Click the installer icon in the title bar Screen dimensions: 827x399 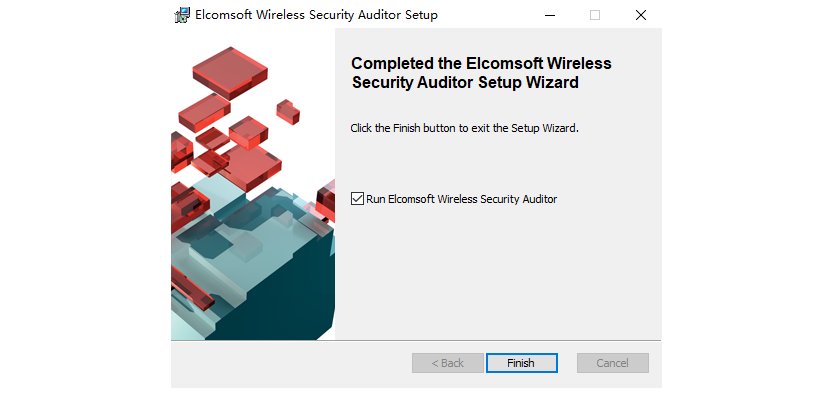pos(182,15)
